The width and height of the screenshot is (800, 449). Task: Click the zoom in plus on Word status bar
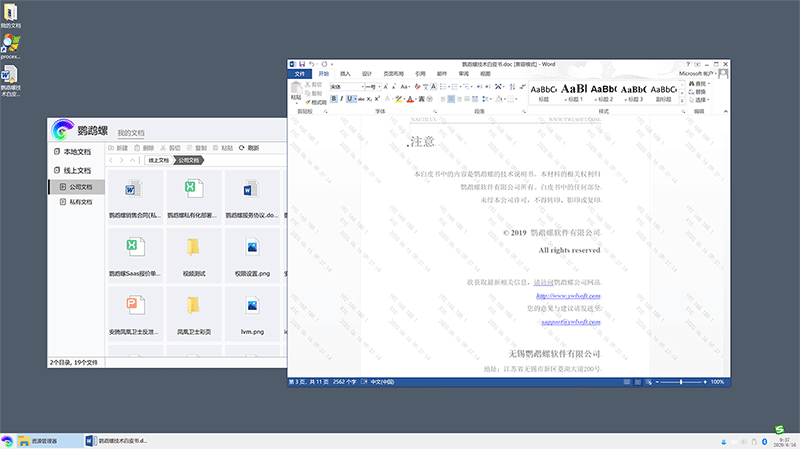click(705, 382)
